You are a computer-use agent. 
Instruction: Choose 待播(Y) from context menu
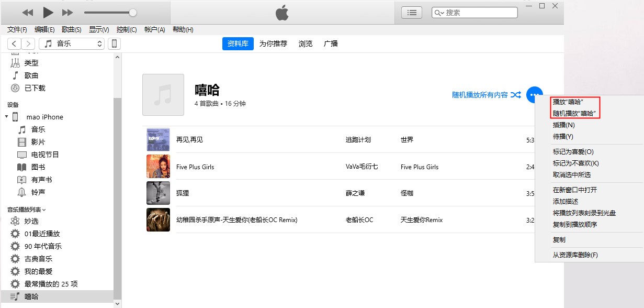click(x=563, y=136)
